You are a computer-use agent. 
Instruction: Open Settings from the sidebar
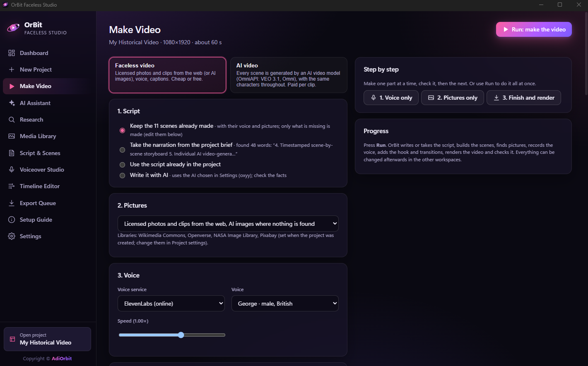[48, 236]
